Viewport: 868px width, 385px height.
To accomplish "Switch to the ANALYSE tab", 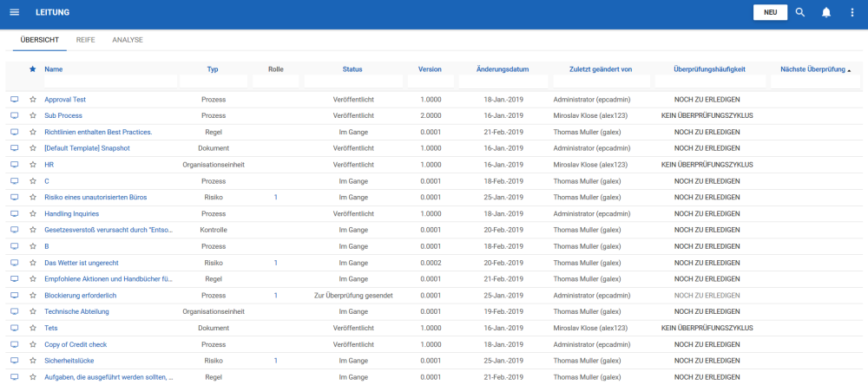I will click(128, 40).
